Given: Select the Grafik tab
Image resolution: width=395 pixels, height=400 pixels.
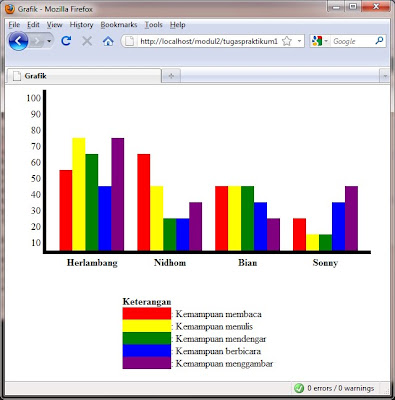Looking at the screenshot, I should (x=84, y=76).
